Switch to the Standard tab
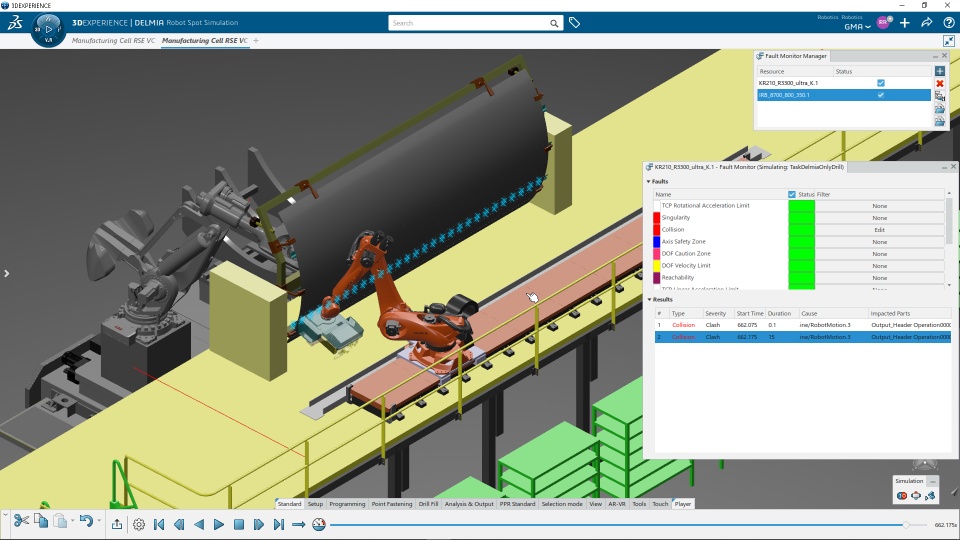 [289, 504]
